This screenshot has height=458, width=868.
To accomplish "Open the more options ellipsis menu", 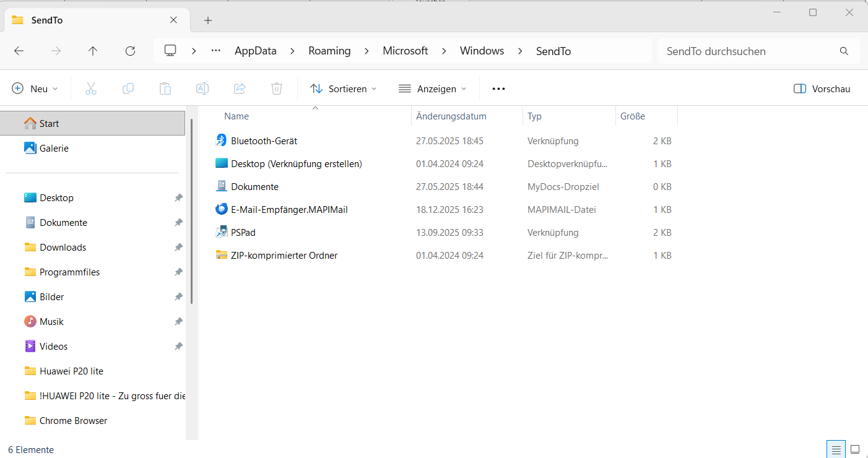I will [x=498, y=89].
